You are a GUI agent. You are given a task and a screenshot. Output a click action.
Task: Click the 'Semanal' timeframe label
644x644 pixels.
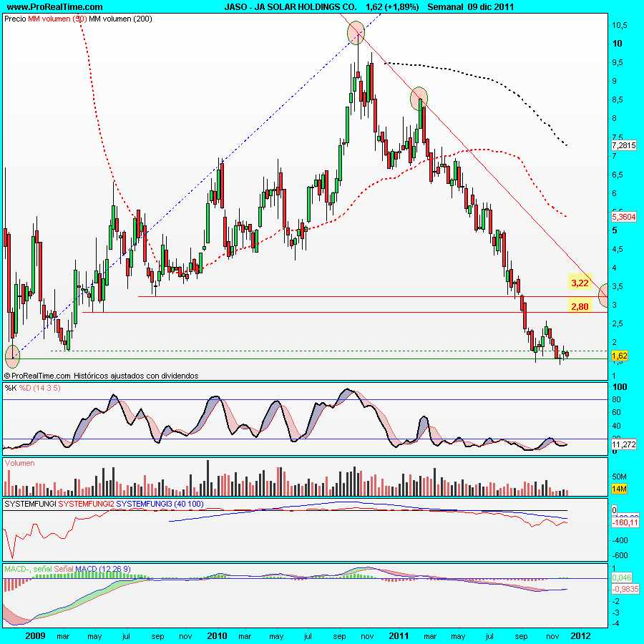tap(445, 7)
